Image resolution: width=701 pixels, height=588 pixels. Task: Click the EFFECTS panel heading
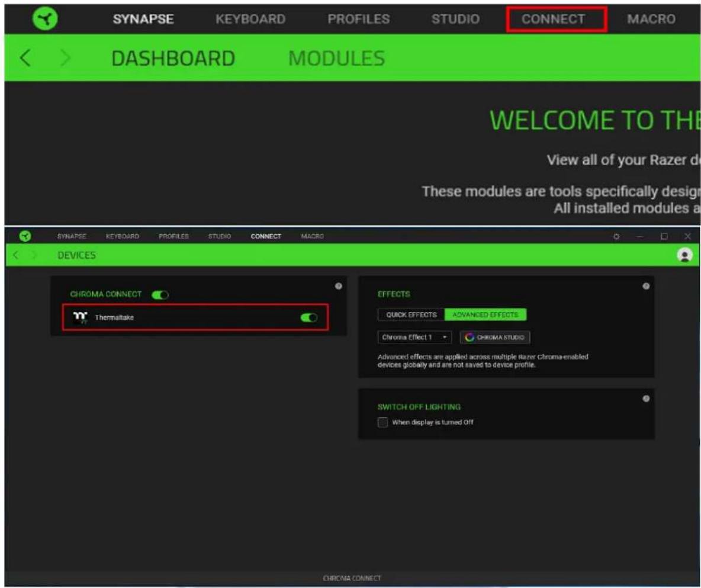click(x=393, y=294)
